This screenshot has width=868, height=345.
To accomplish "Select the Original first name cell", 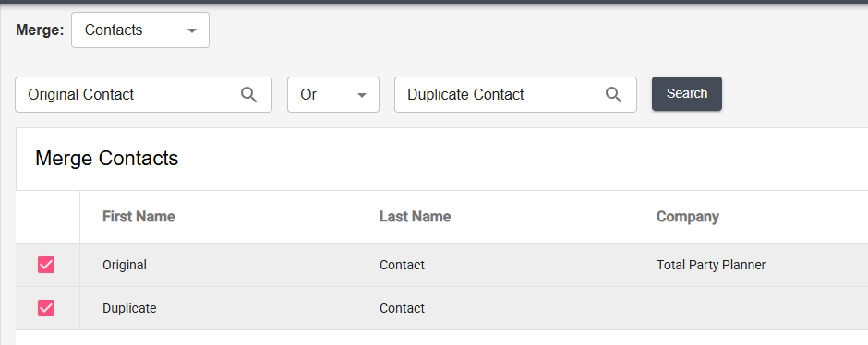I will coord(124,265).
